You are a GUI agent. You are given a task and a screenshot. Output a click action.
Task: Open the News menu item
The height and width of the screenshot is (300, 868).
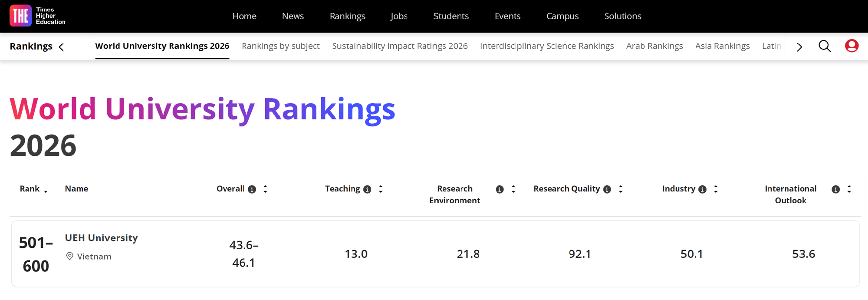point(293,16)
